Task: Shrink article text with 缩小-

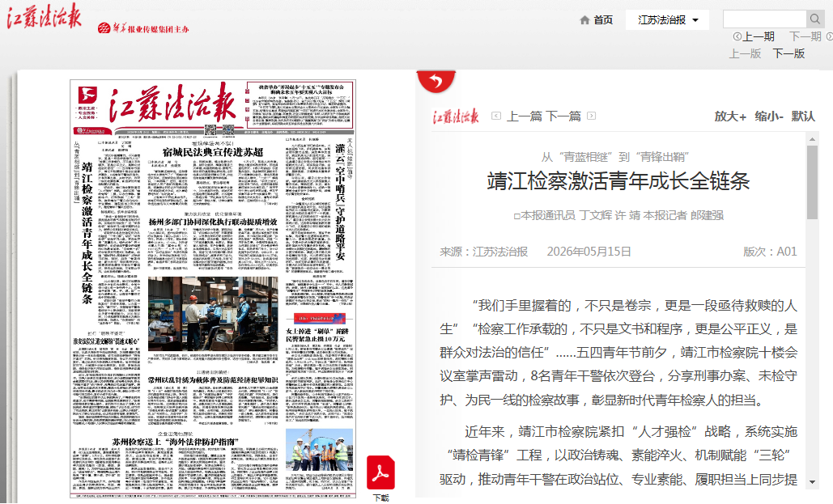Action: tap(769, 116)
